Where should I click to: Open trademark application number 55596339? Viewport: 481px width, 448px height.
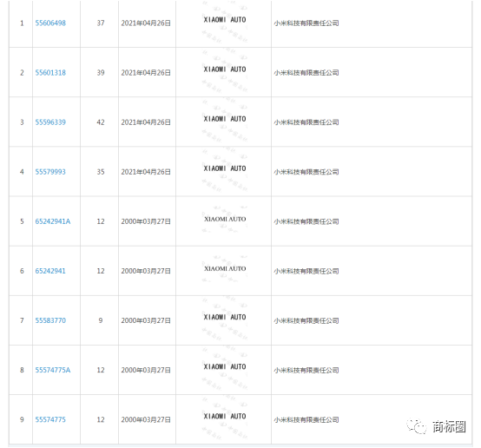50,122
